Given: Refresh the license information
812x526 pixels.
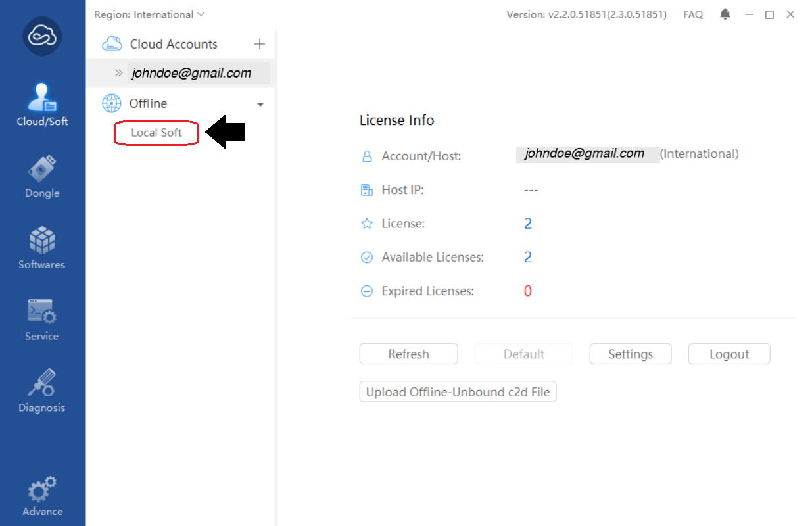Looking at the screenshot, I should pos(408,354).
